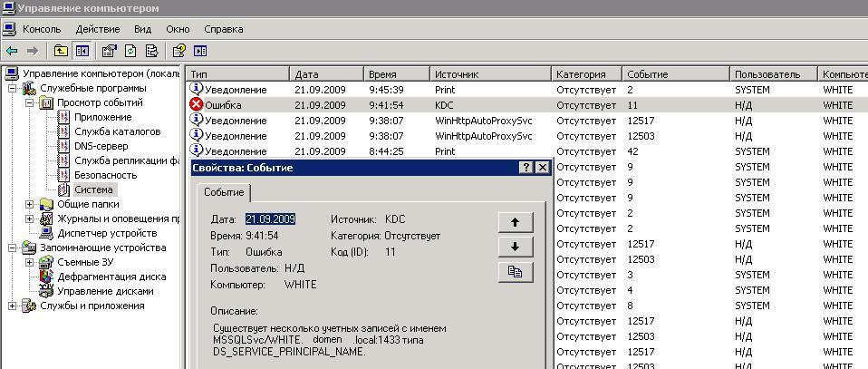Go to next event with down arrow
Image resolution: width=868 pixels, height=369 pixels.
tap(516, 248)
